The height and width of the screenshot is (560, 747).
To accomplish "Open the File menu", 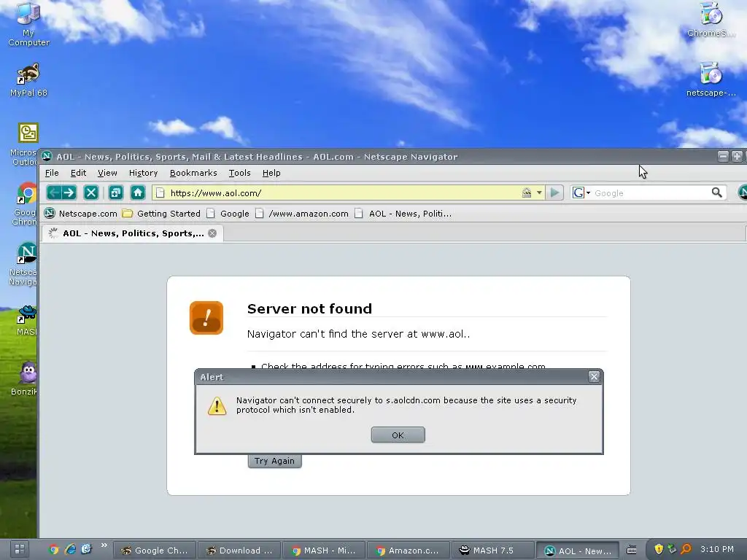I will coord(52,173).
